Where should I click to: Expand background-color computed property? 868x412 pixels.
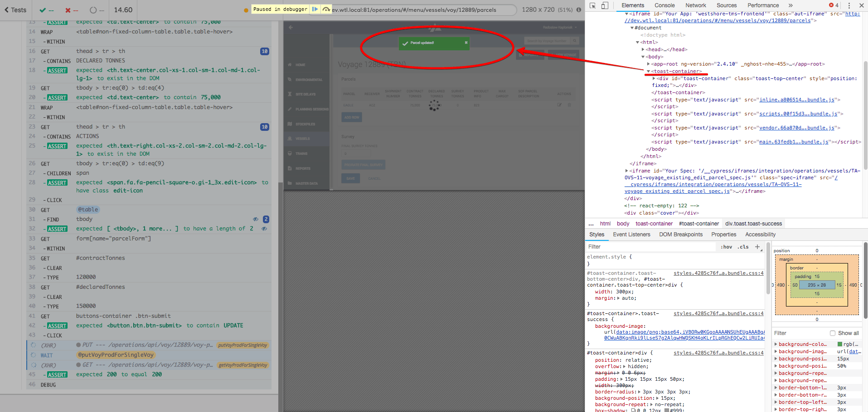[x=776, y=344]
